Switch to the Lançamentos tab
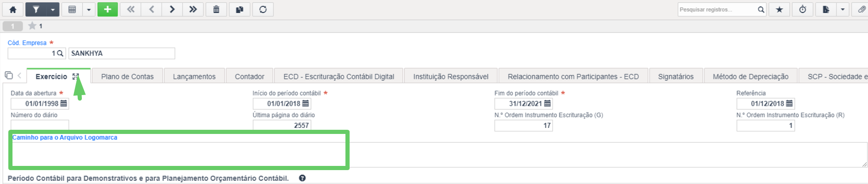 [194, 76]
